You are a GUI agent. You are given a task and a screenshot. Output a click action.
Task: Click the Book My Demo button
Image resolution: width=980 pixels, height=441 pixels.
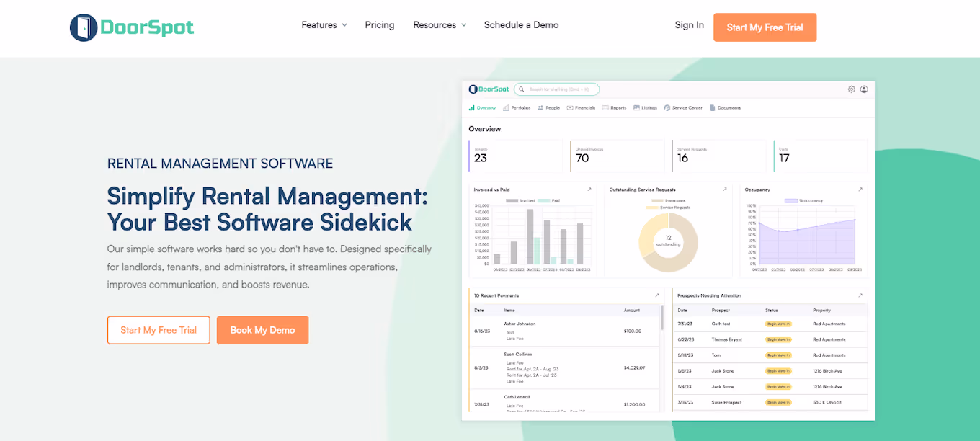[262, 330]
